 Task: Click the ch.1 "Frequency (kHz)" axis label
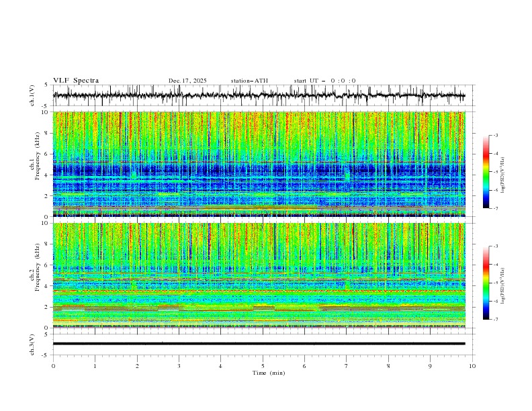[x=37, y=156]
